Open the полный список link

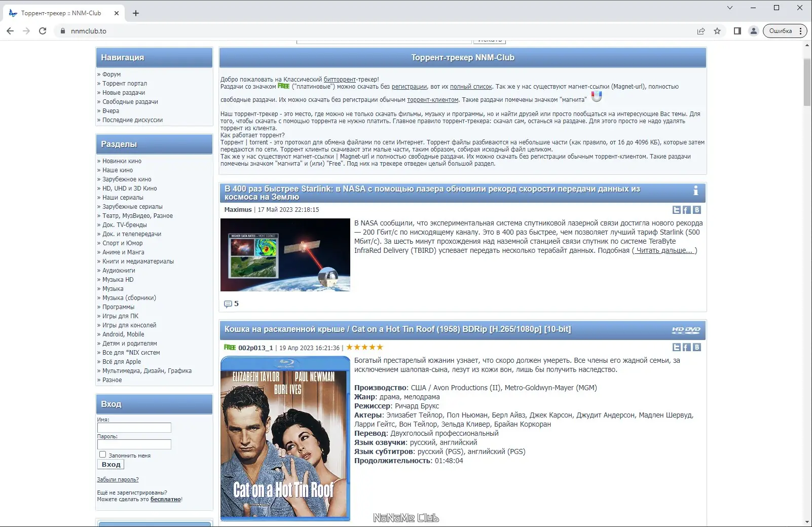coord(471,87)
